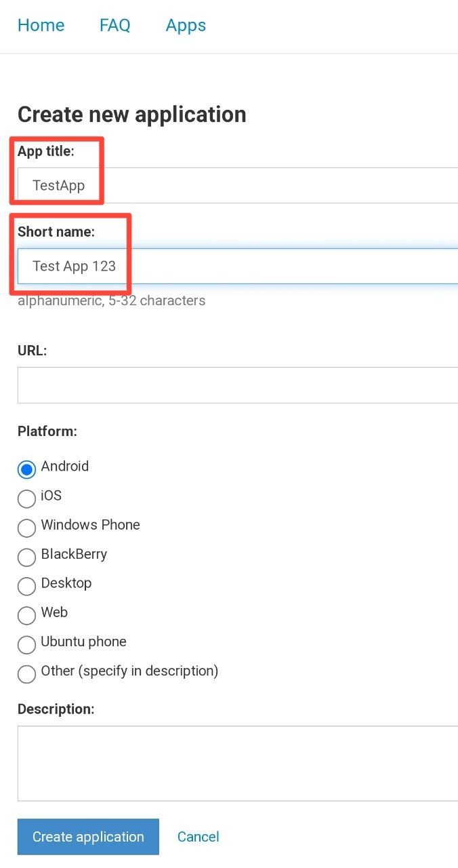Choose the Web platform radio button

[x=26, y=615]
